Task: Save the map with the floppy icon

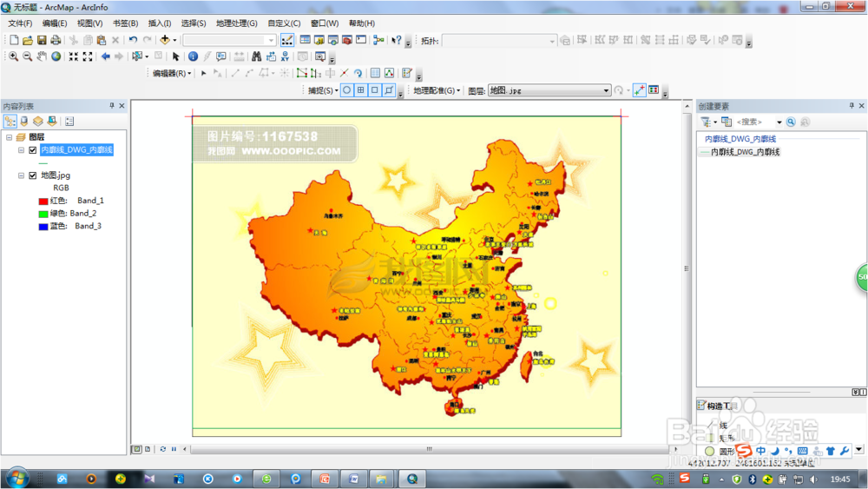Action: click(42, 40)
